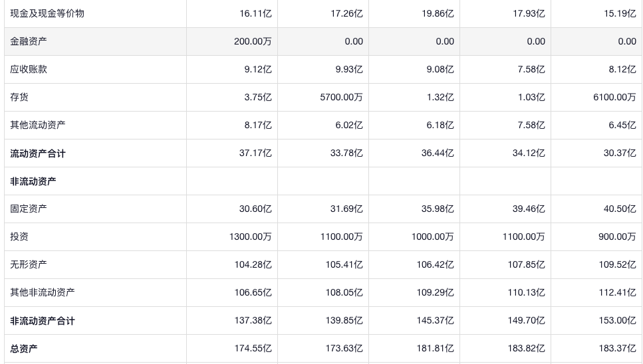Click the 其他非流动资产 row label
Viewport: 643px width, 364px height.
coord(43,292)
